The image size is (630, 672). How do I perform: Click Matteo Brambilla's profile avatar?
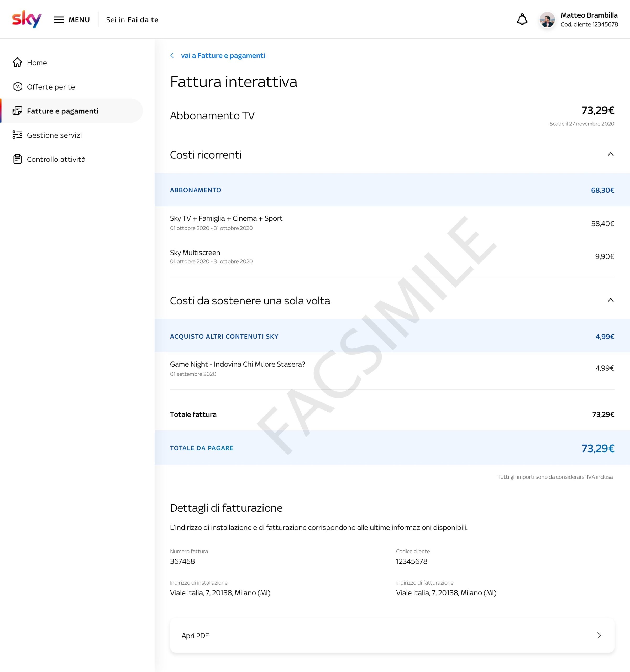(x=547, y=20)
